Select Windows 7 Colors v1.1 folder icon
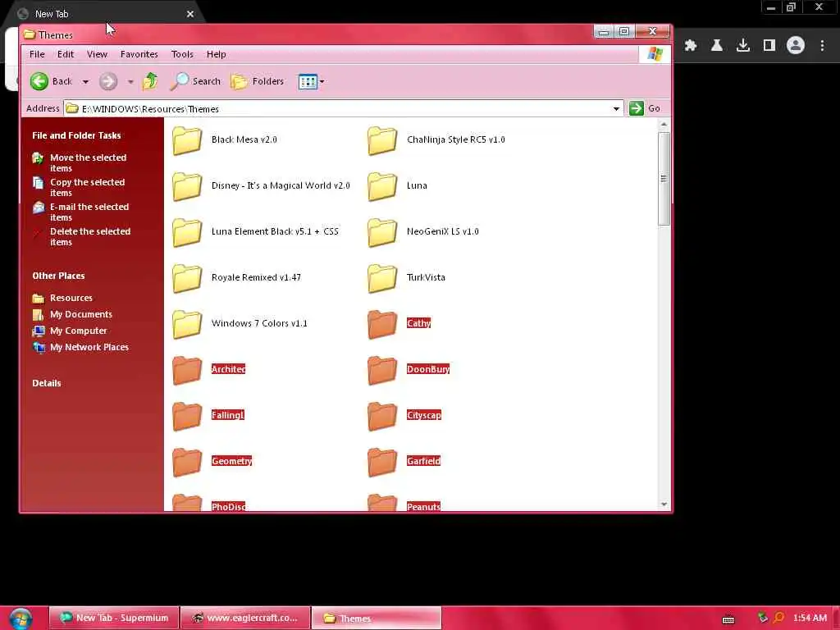The image size is (840, 630). [187, 324]
